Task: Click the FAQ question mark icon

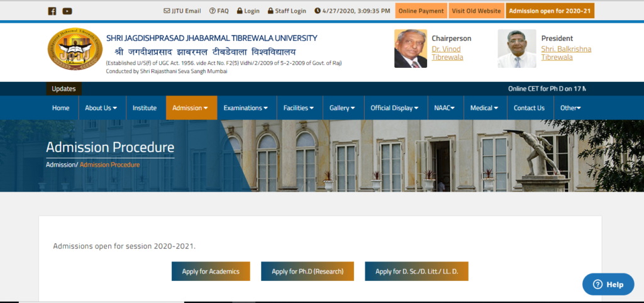Action: tap(213, 11)
